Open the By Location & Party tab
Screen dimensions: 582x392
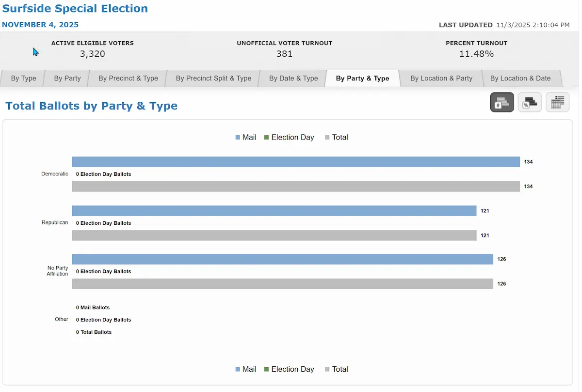point(441,78)
